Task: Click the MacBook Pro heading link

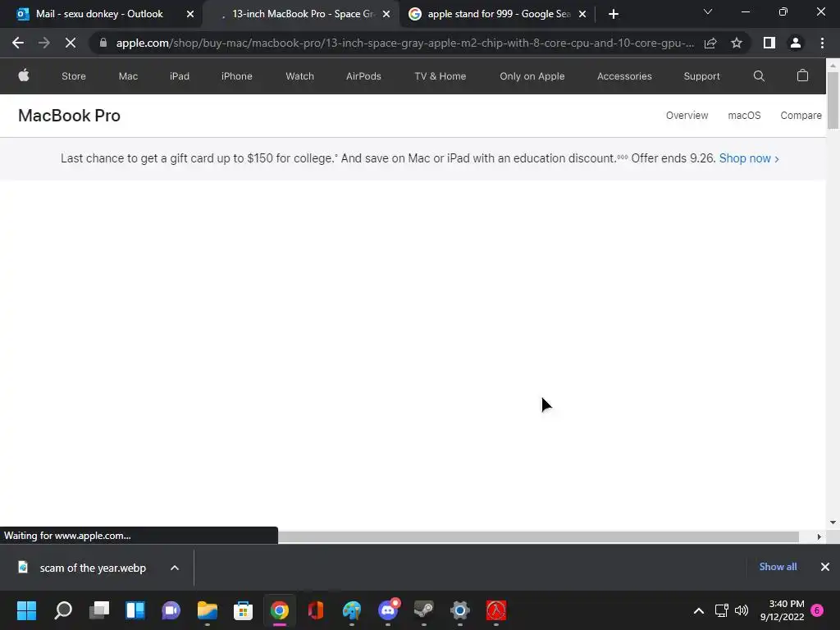Action: (x=69, y=116)
